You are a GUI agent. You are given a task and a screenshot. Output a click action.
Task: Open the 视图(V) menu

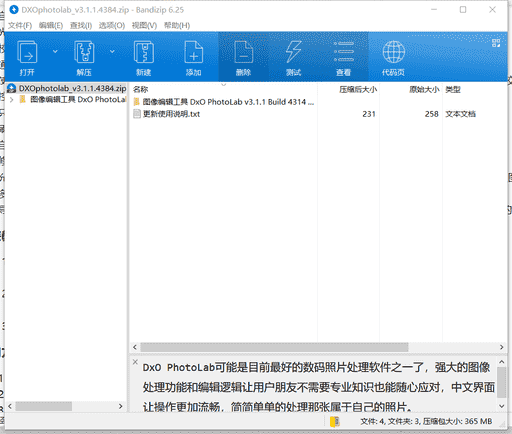pyautogui.click(x=144, y=25)
